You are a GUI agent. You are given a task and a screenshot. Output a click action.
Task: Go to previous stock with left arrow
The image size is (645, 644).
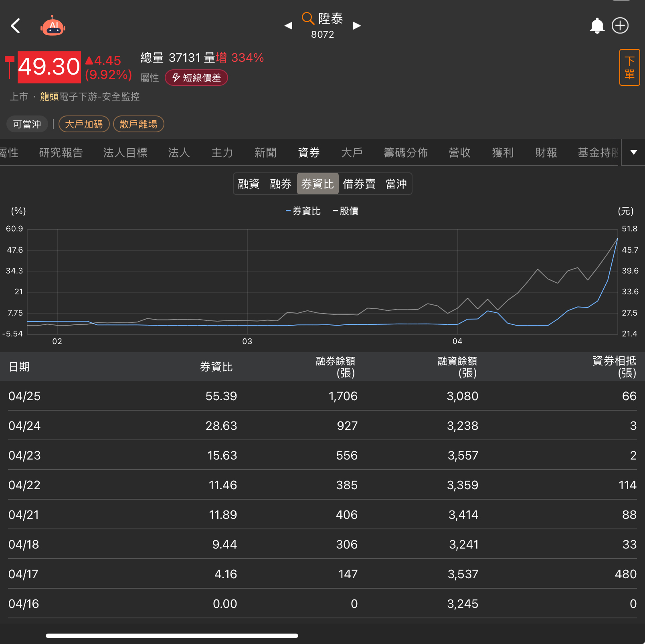[288, 26]
